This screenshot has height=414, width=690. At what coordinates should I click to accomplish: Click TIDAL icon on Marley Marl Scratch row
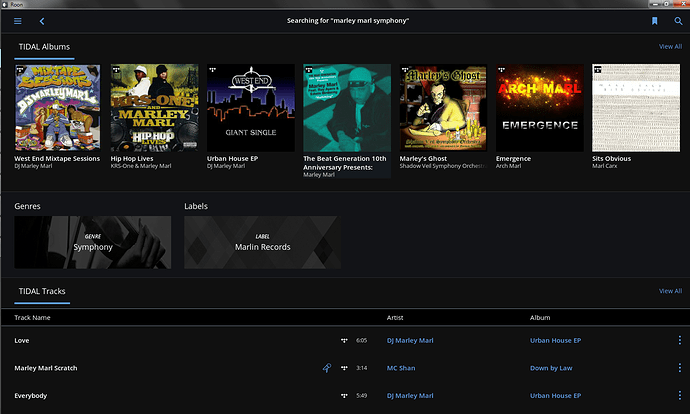(344, 368)
